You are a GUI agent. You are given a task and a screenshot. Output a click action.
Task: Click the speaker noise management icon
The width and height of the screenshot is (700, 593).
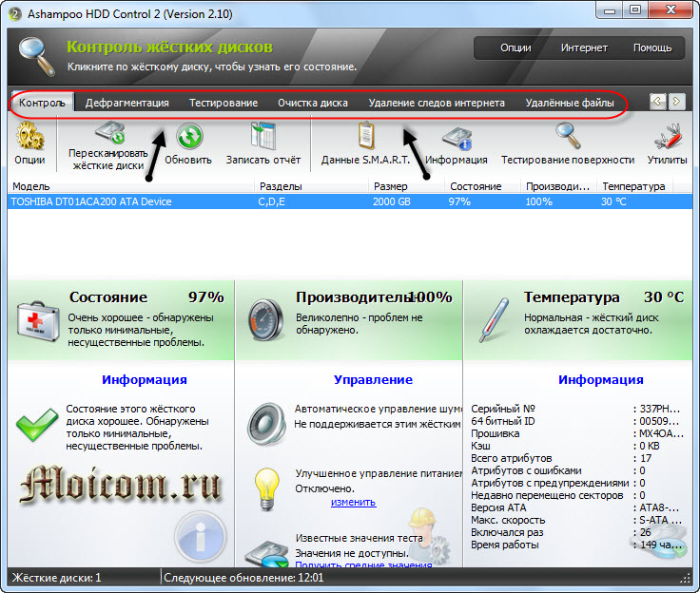click(267, 424)
